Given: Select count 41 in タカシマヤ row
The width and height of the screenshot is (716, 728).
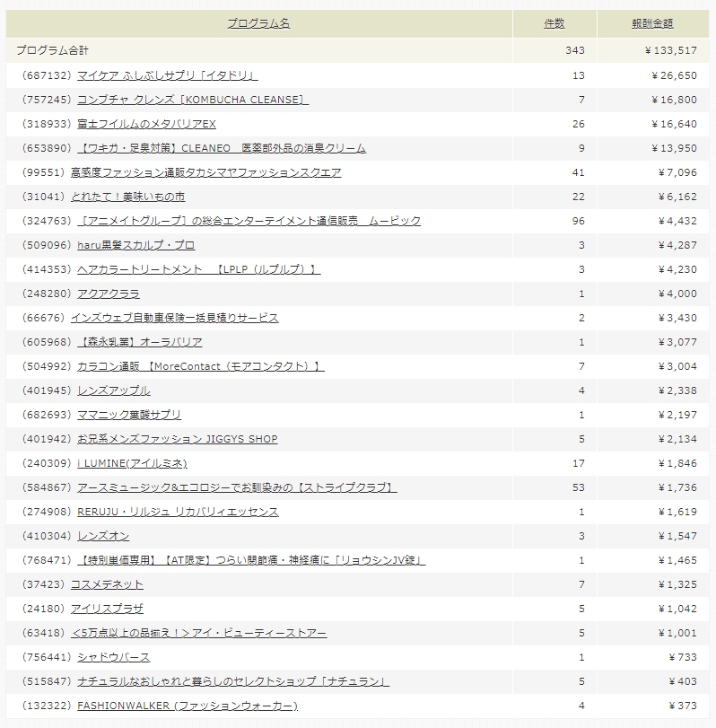Looking at the screenshot, I should click(578, 172).
